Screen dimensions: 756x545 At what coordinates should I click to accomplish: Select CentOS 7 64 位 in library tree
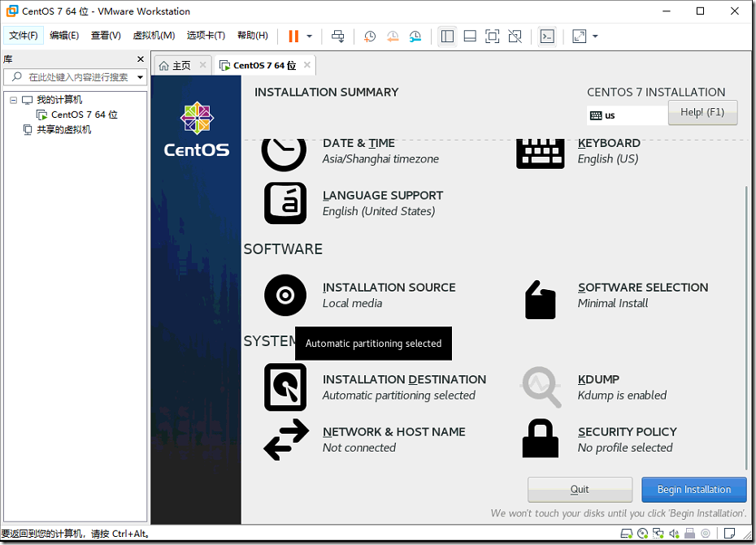click(85, 115)
